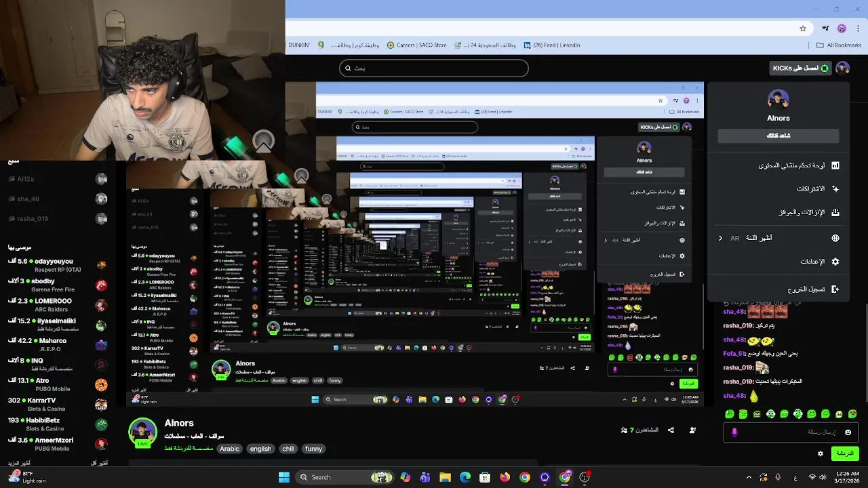Open chat settings gear icon

tap(821, 453)
